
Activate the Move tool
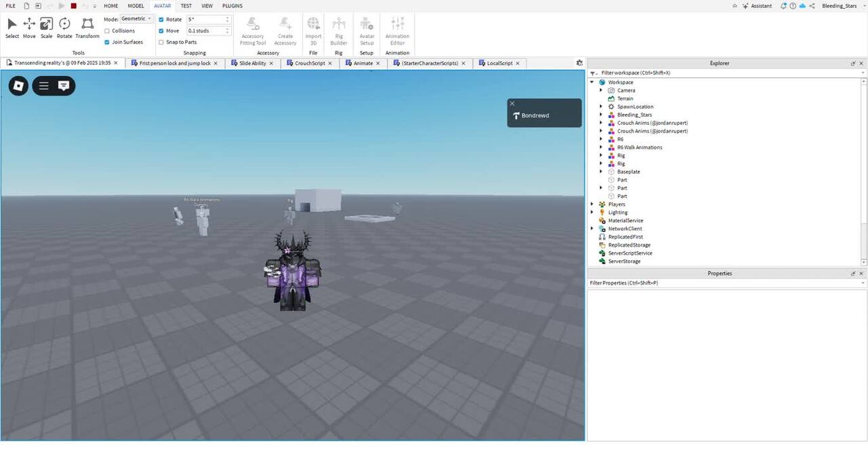[29, 28]
